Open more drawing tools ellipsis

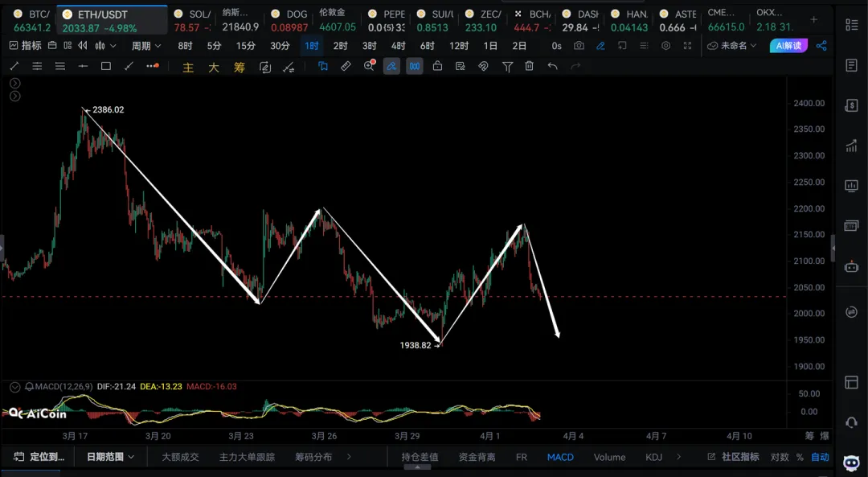click(152, 67)
